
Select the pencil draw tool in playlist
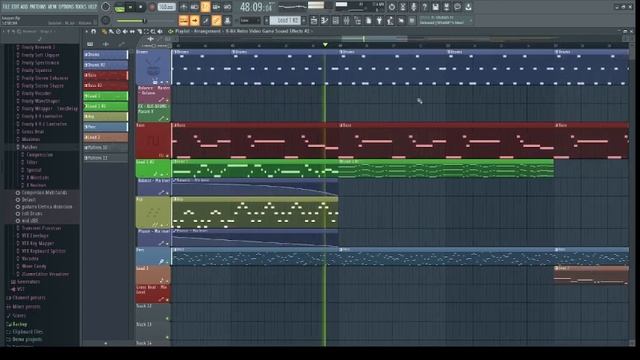click(104, 31)
